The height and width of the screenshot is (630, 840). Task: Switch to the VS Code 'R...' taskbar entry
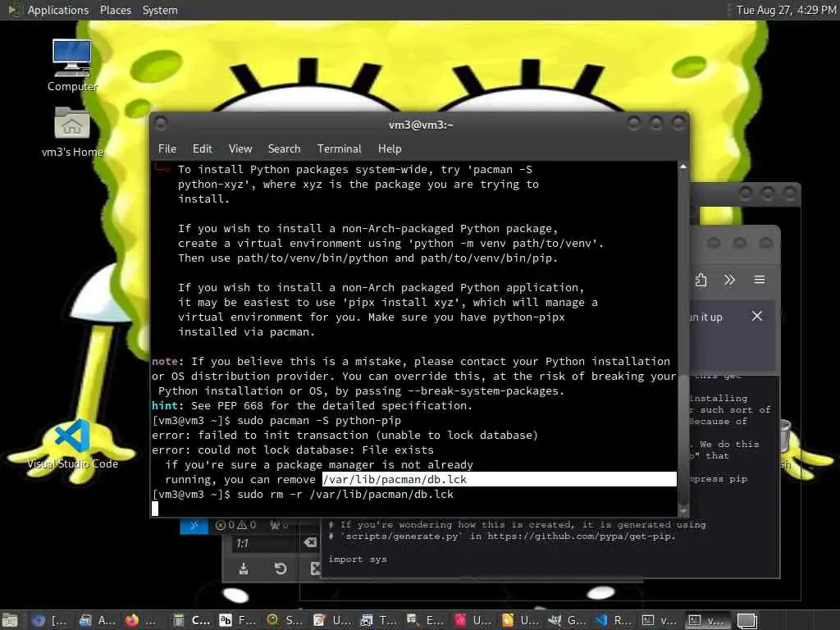point(613,620)
